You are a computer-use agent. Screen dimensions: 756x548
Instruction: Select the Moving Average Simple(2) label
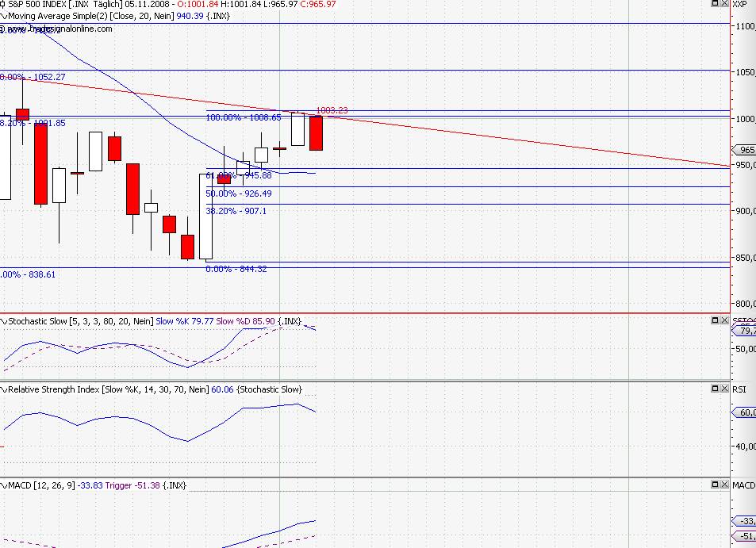(58, 16)
